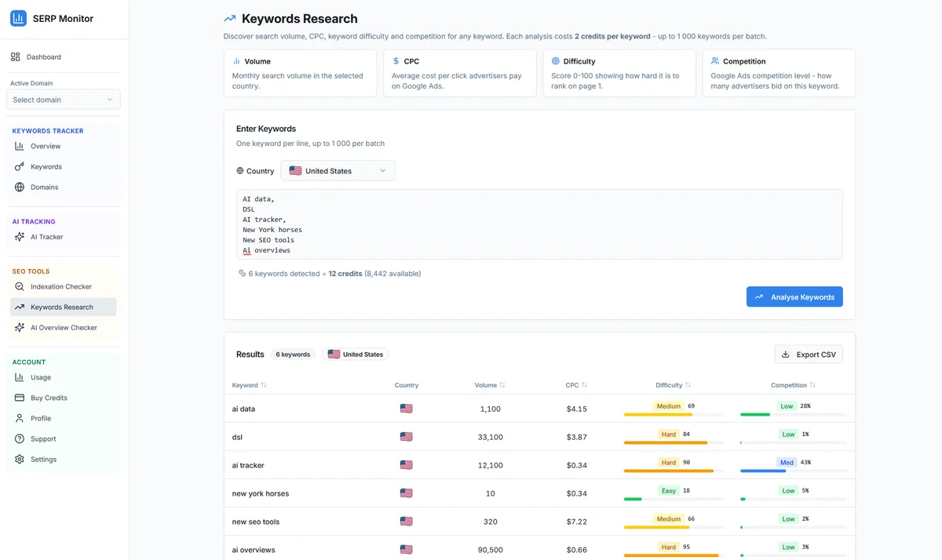Image resolution: width=942 pixels, height=560 pixels.
Task: Click the Indexation Checker magnifier icon
Action: click(x=20, y=287)
